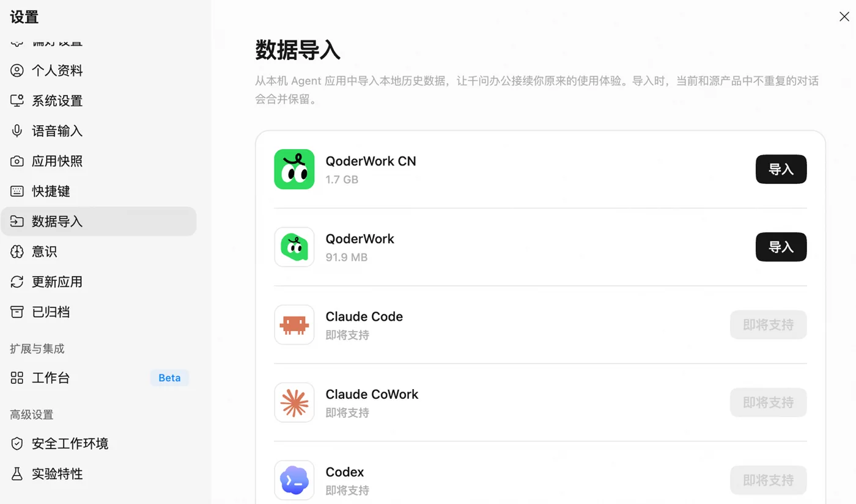Import data from QoderWork (91.9 MB)

point(781,247)
